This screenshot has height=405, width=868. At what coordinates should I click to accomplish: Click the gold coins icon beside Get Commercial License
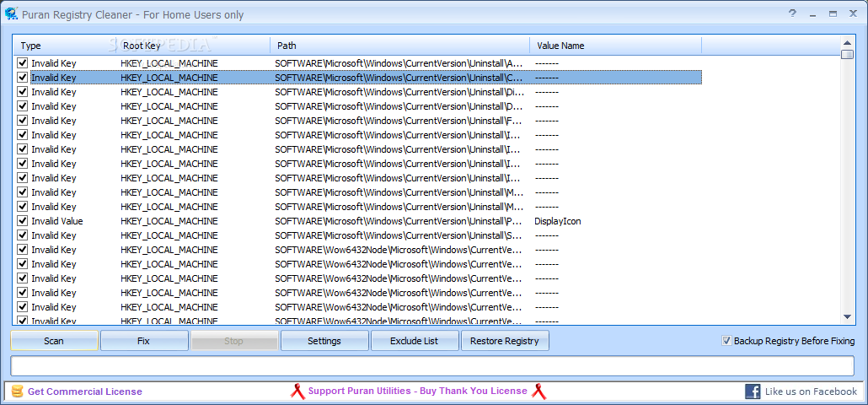point(18,391)
